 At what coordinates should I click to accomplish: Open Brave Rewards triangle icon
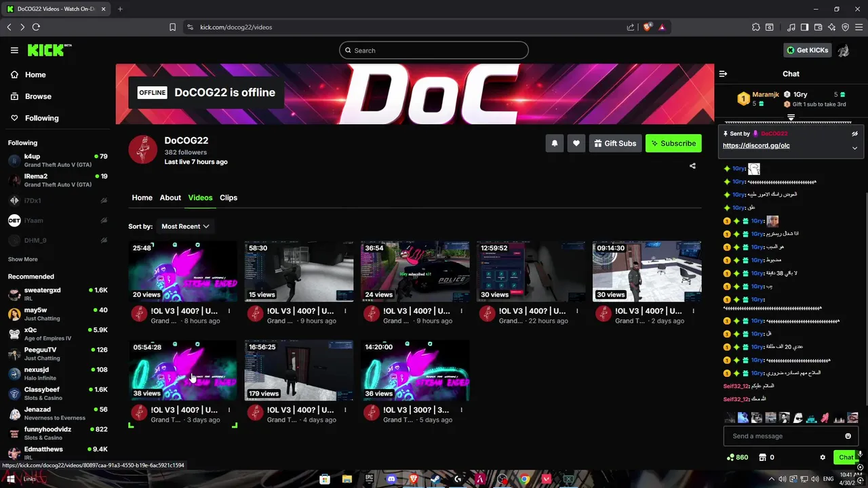click(662, 27)
